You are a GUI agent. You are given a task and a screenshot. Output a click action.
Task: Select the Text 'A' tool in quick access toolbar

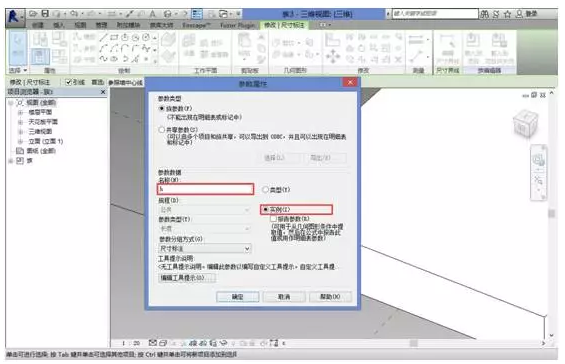point(152,14)
